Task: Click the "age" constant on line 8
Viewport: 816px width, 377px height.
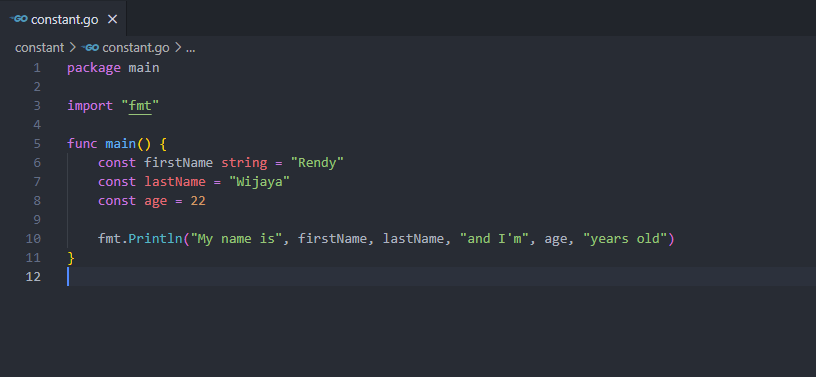Action: pyautogui.click(x=156, y=201)
